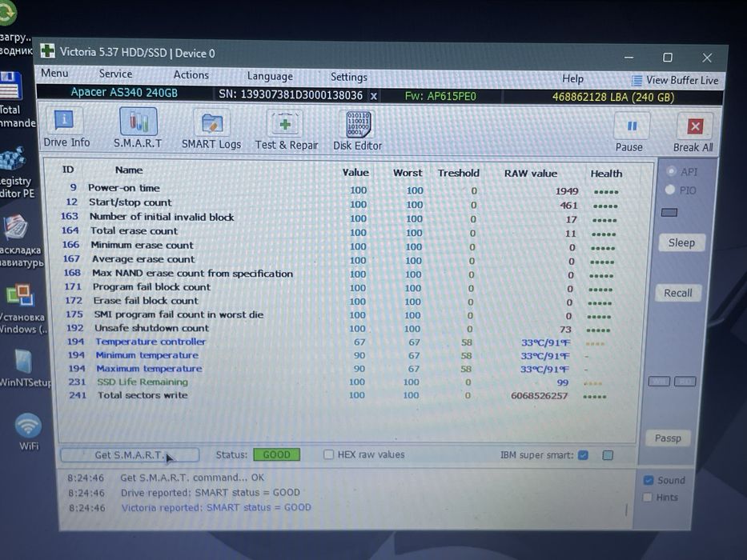The image size is (747, 560).
Task: Select the API radio option
Action: (671, 171)
